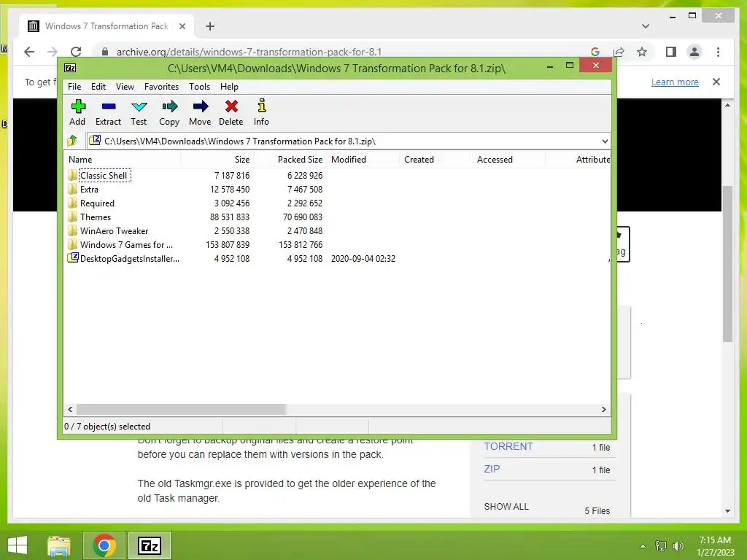Screen dimensions: 747x560
Task: Click the right scroll arrow in 7-Zip
Action: click(604, 409)
